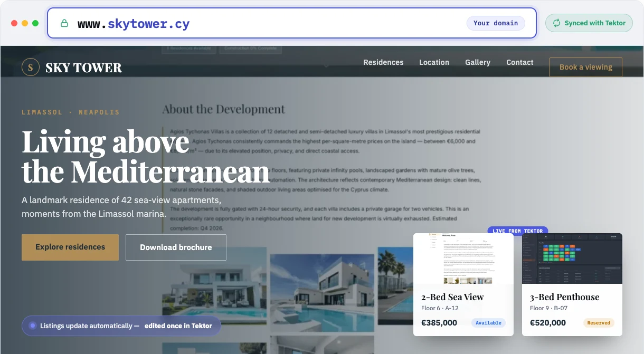Click the Live from Tektor label
Viewport: 644px width, 354px height.
(x=518, y=231)
